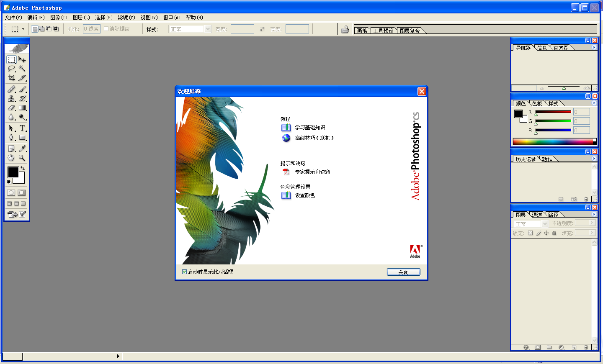Open the 图像(I) menu
Viewport: 603px width, 364px height.
[x=59, y=18]
